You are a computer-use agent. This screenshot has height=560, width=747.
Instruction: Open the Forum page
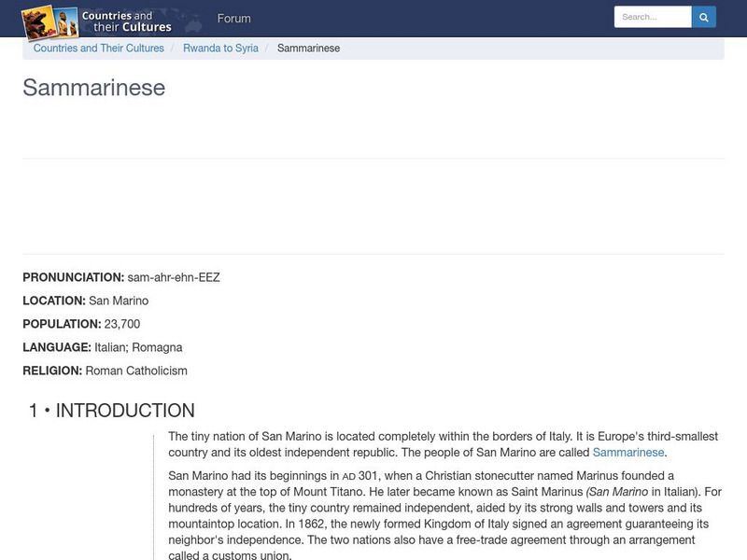point(234,19)
